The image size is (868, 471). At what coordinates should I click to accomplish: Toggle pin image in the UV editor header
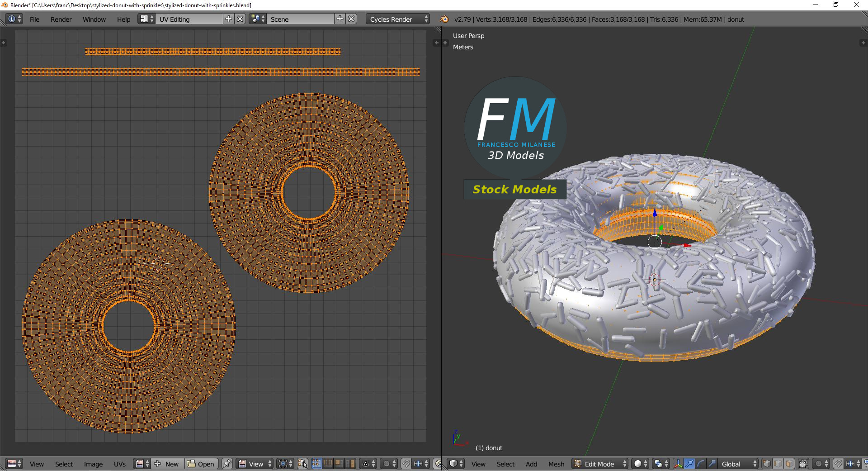(x=227, y=464)
